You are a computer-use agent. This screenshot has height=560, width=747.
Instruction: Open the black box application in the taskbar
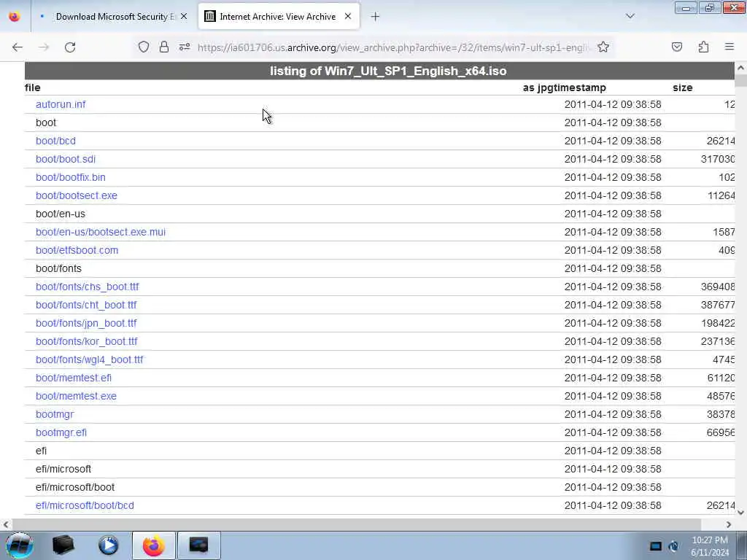63,545
